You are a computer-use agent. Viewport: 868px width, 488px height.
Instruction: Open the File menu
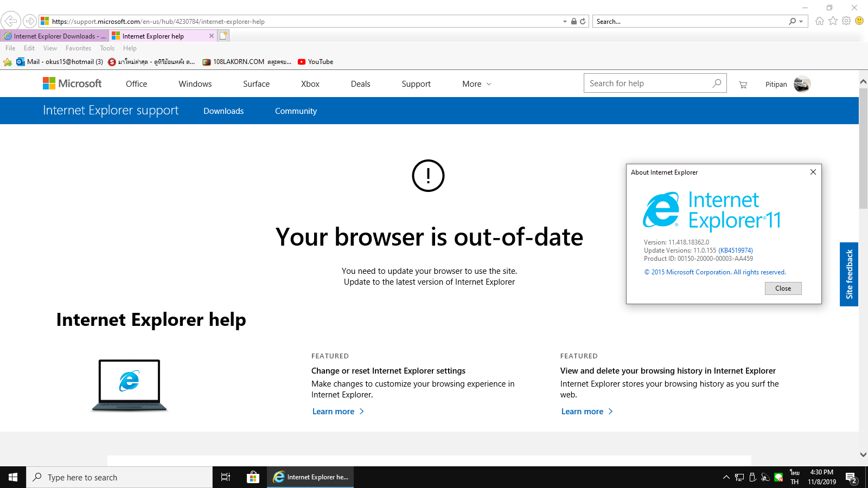point(10,48)
